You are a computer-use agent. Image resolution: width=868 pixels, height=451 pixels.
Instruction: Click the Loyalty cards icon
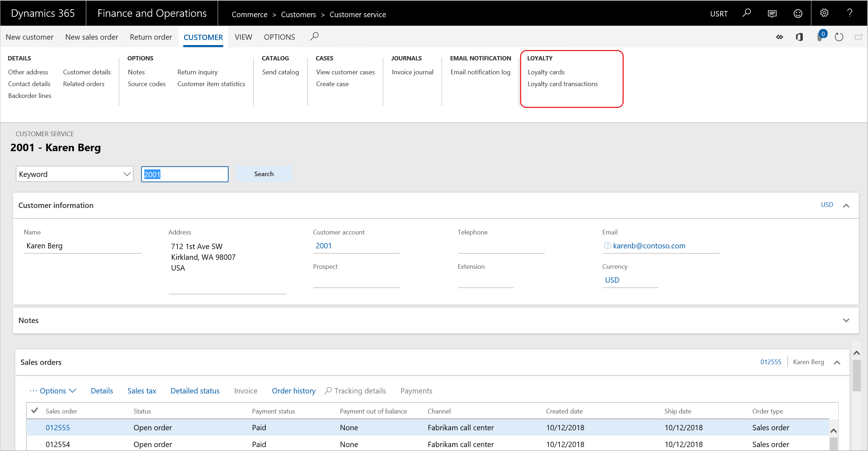coord(546,72)
